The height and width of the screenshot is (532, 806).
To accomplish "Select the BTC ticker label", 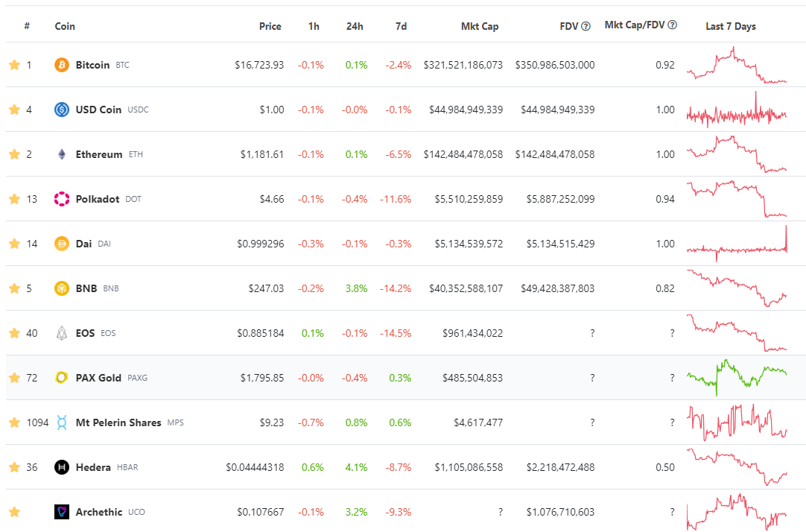I will click(122, 66).
